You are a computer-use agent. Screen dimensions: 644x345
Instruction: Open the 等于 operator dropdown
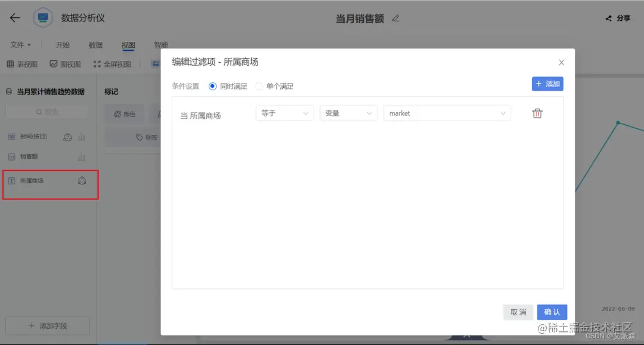[x=284, y=113]
